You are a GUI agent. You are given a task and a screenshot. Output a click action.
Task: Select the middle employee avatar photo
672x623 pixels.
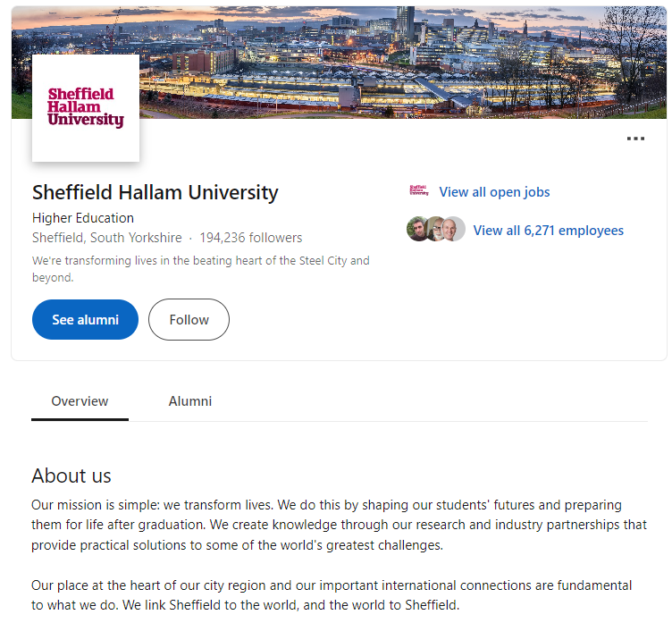click(x=436, y=230)
